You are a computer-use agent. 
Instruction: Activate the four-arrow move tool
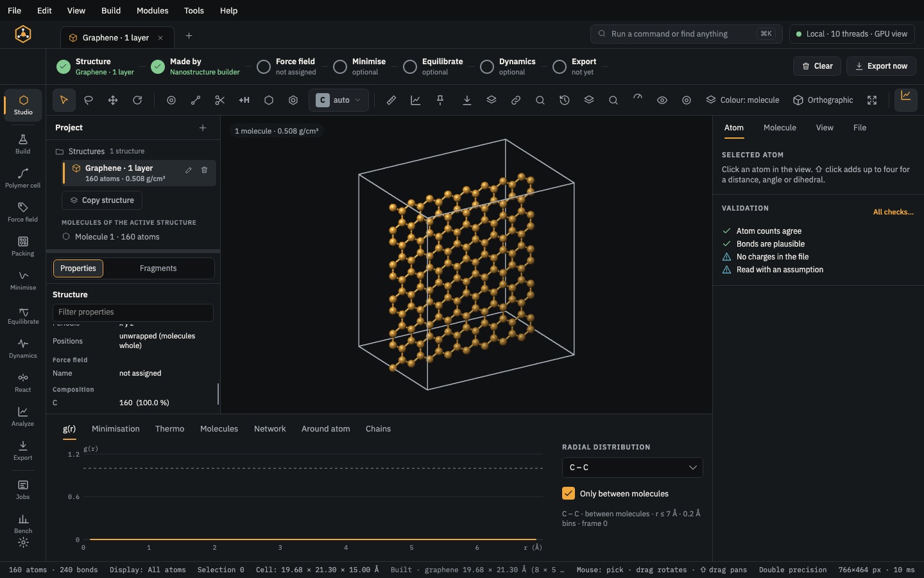pyautogui.click(x=113, y=100)
